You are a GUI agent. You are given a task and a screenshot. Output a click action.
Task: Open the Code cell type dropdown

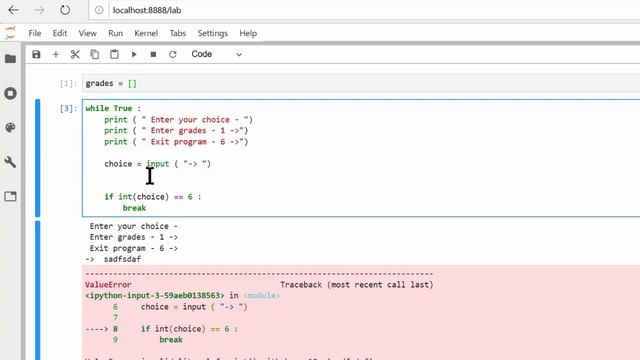[216, 54]
